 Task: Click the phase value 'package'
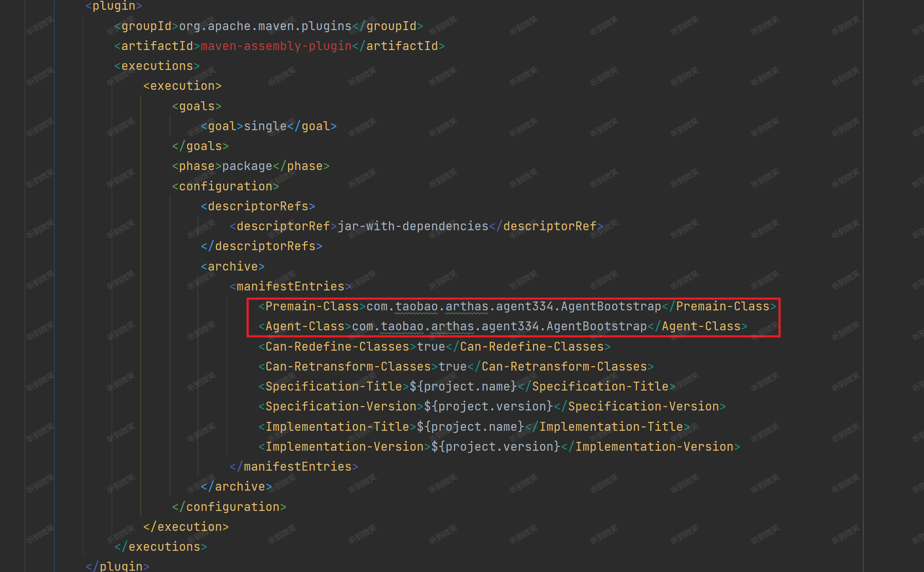point(247,166)
